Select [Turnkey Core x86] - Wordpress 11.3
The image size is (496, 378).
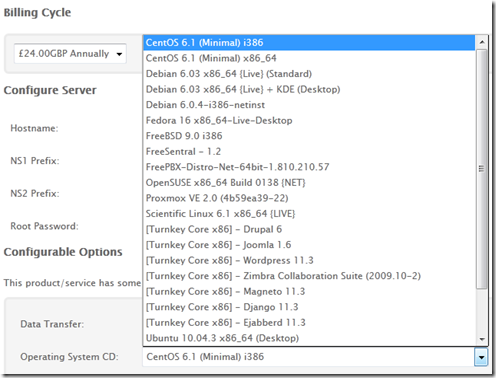point(309,260)
